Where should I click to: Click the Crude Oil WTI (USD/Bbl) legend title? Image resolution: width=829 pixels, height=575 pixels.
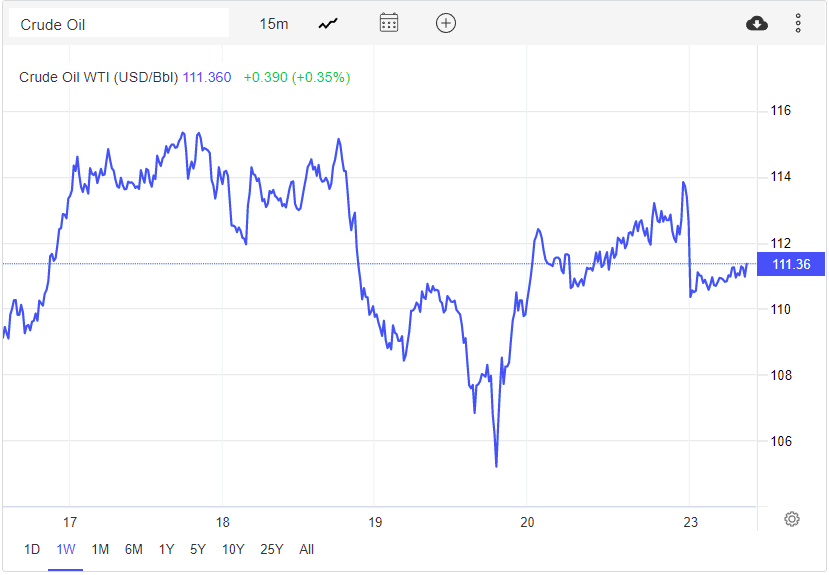click(x=98, y=77)
